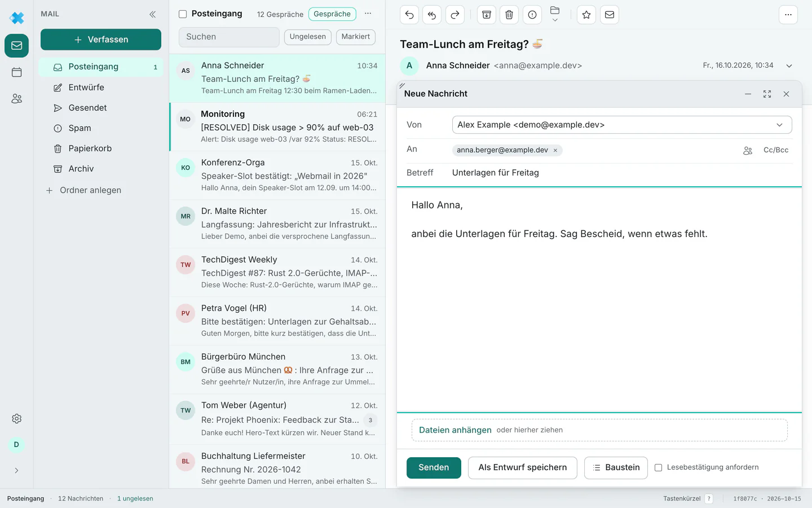Click the Betreff subject field
Image resolution: width=812 pixels, height=508 pixels.
click(x=622, y=173)
